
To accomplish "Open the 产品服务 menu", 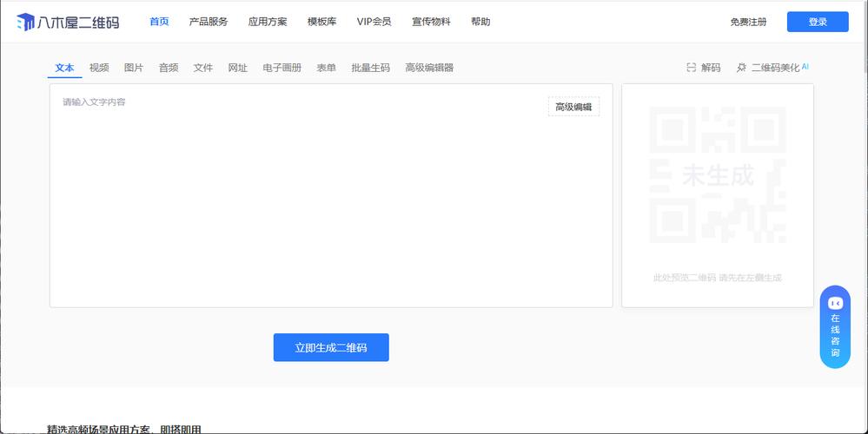I will pyautogui.click(x=209, y=22).
